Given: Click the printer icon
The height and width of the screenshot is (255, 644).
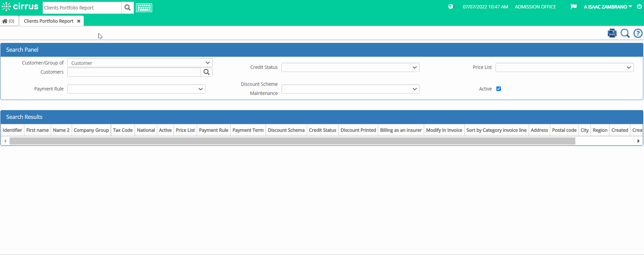Looking at the screenshot, I should pyautogui.click(x=612, y=33).
